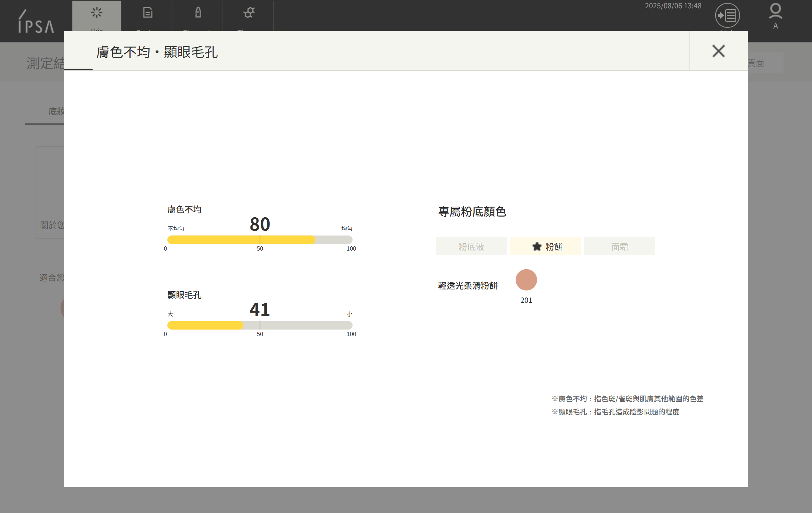Open the user profile icon A

click(775, 15)
